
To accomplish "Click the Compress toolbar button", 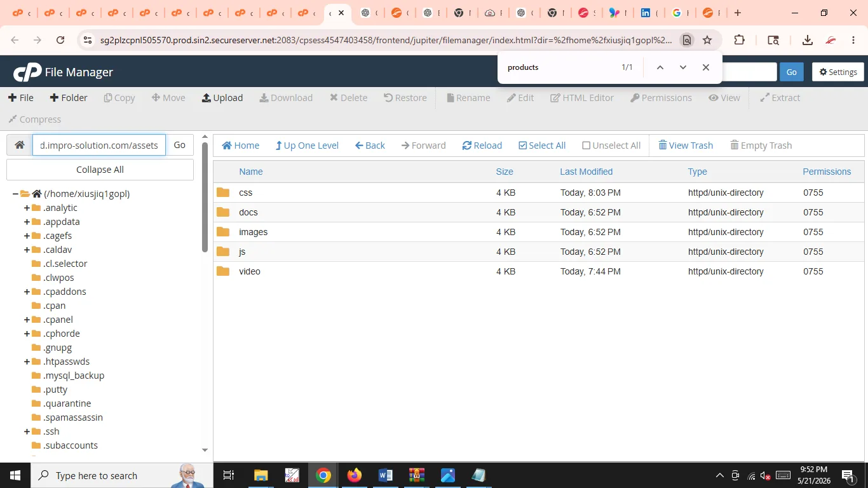I will click(35, 119).
